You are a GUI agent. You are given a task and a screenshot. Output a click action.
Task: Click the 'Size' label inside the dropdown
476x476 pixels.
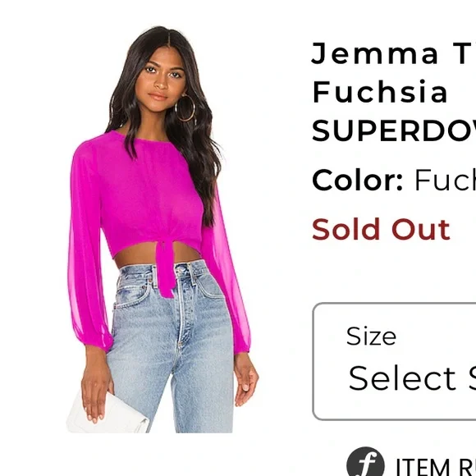371,336
